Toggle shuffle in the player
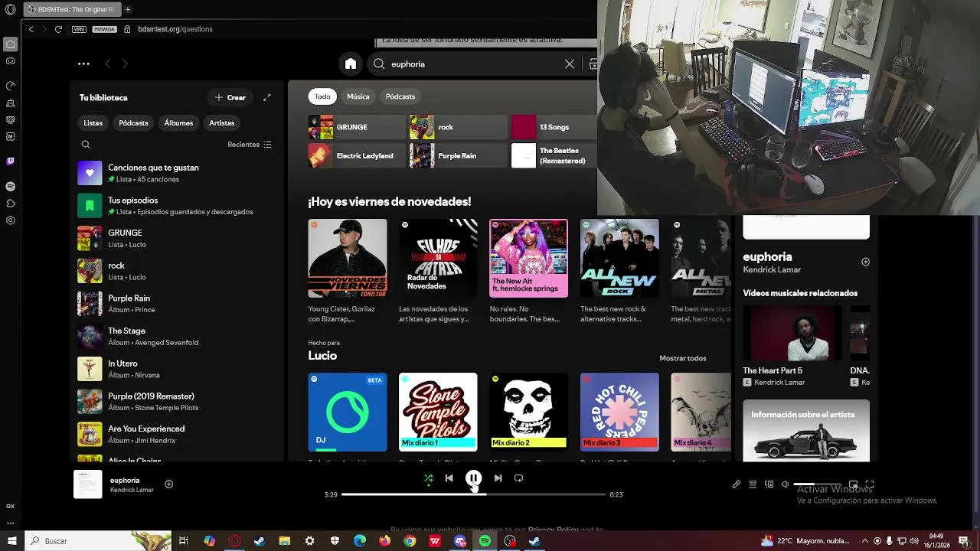 [x=429, y=478]
